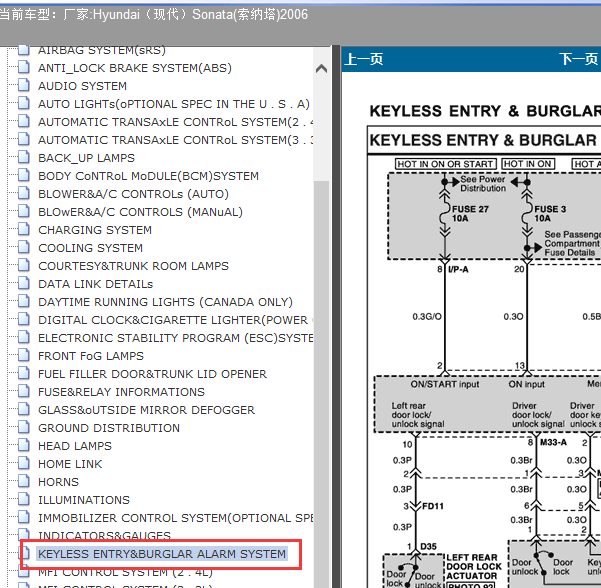Open GROUND DISTRIBUTION entry
The width and height of the screenshot is (601, 588).
point(109,428)
